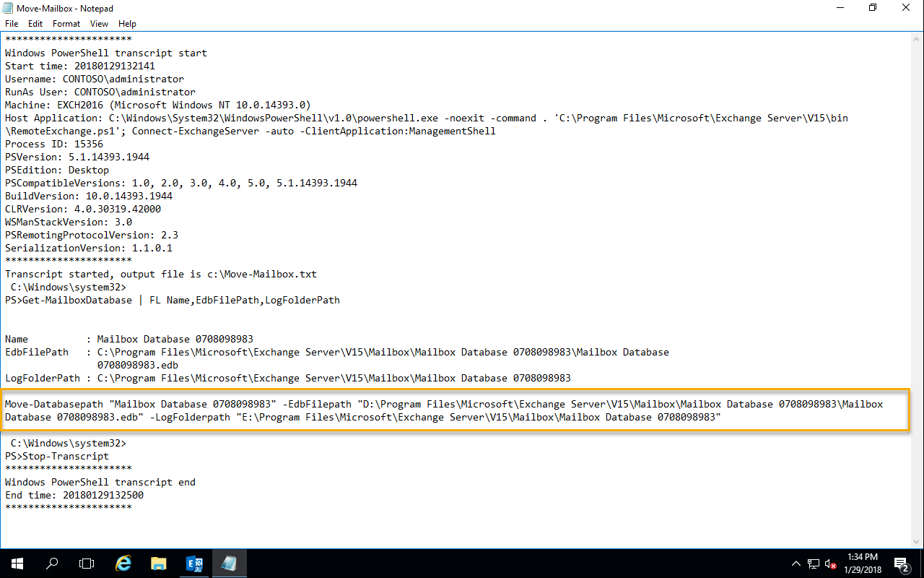Viewport: 924px width, 578px height.
Task: Click the 'Machine: EXCH2016' line
Action: click(x=158, y=105)
